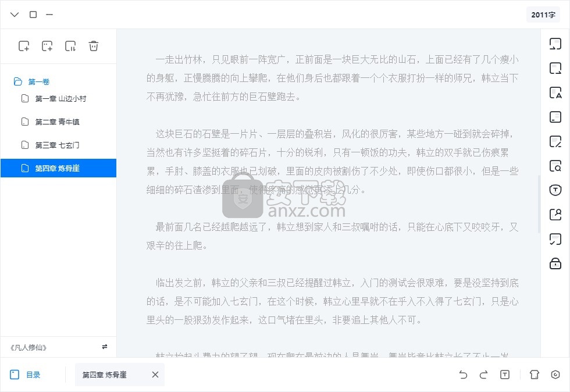Image resolution: width=570 pixels, height=392 pixels.
Task: Click the square maximize window icon
Action: point(33,15)
